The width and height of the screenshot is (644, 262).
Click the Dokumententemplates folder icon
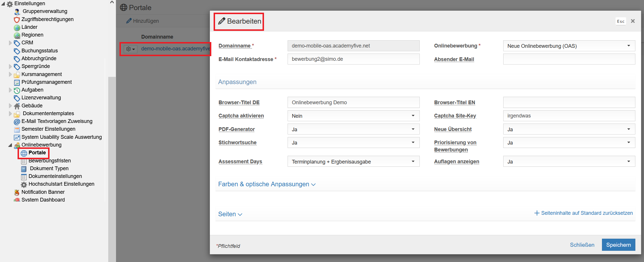coord(17,114)
